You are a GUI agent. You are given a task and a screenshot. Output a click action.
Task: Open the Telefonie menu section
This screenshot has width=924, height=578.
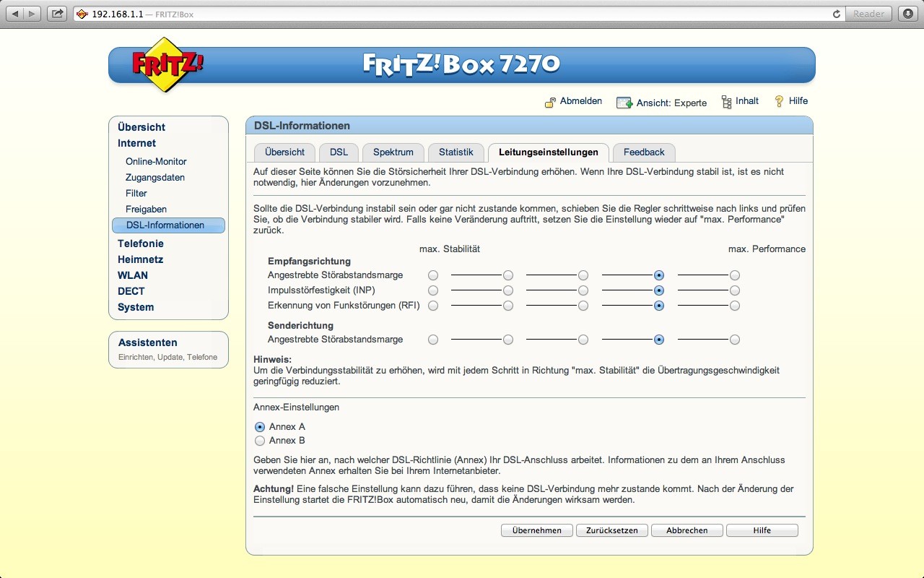pos(141,243)
